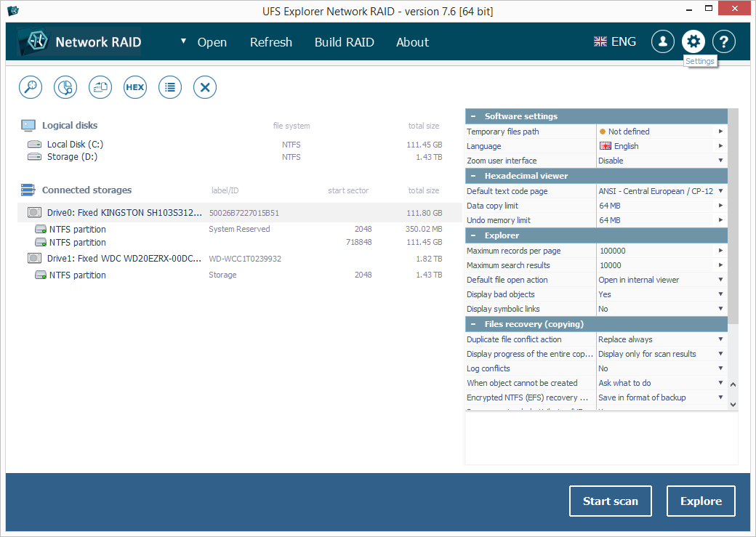Image resolution: width=756 pixels, height=537 pixels.
Task: Select Drive0: Fixed KINGSTON row
Action: click(x=239, y=213)
